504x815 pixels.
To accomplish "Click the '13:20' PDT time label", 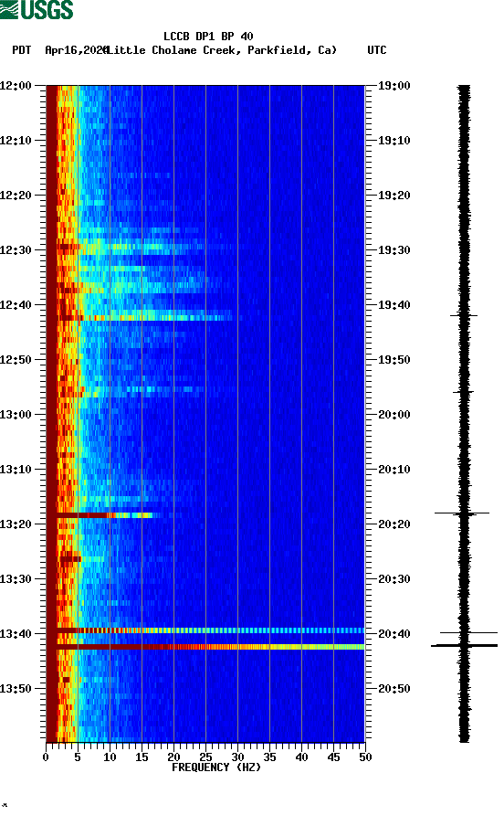I will (16, 524).
